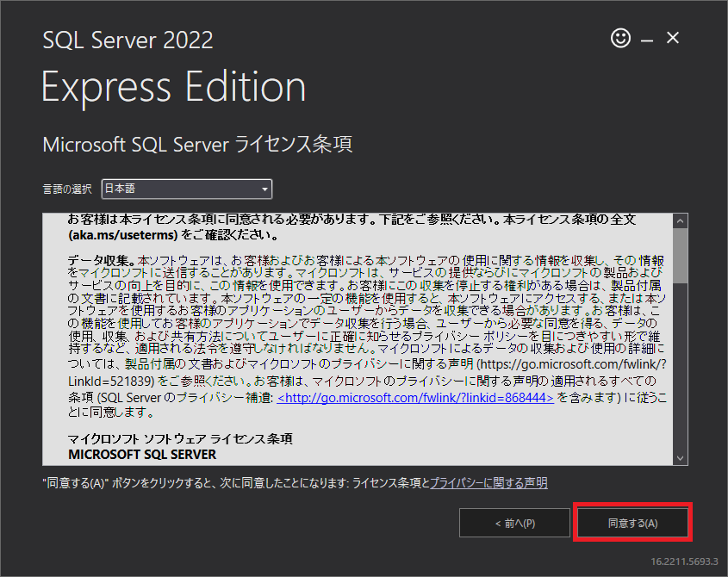
Task: Click the 'MICROSOFT SQL SERVER' heading text
Action: click(x=142, y=455)
